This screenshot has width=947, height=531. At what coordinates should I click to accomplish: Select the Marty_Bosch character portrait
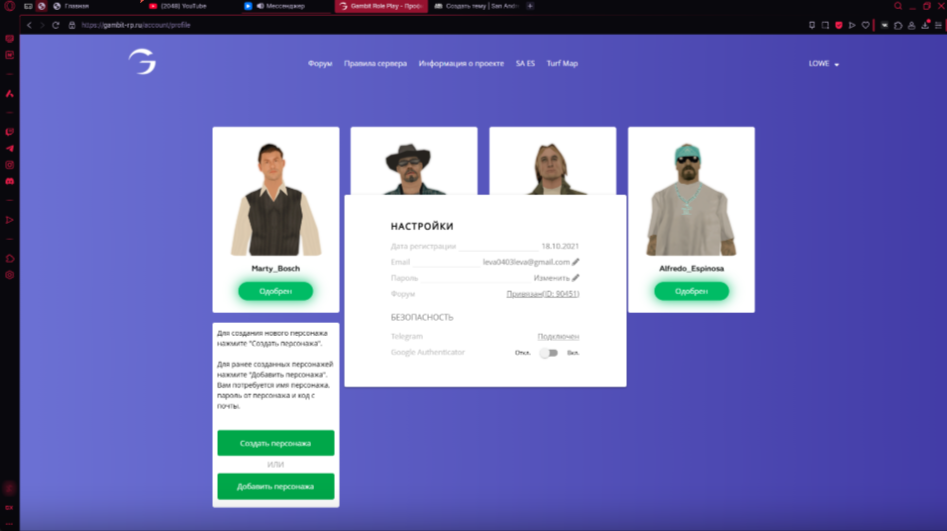point(275,200)
